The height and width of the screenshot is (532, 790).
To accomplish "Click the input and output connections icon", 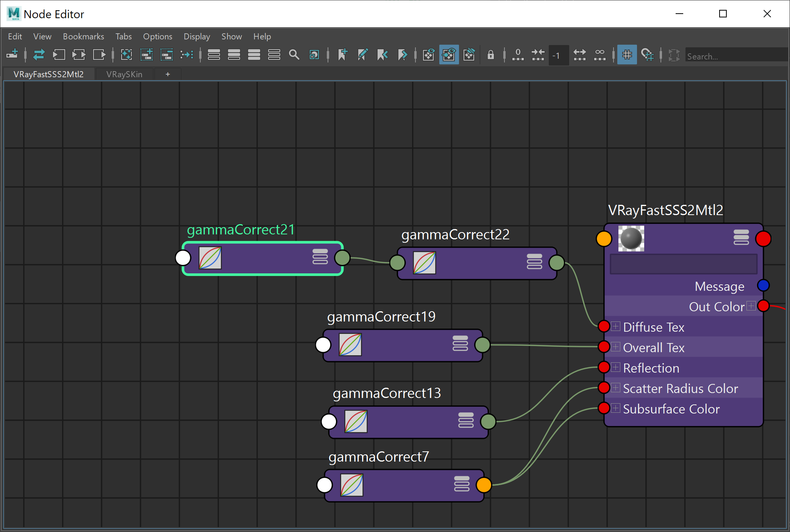I will pyautogui.click(x=39, y=55).
